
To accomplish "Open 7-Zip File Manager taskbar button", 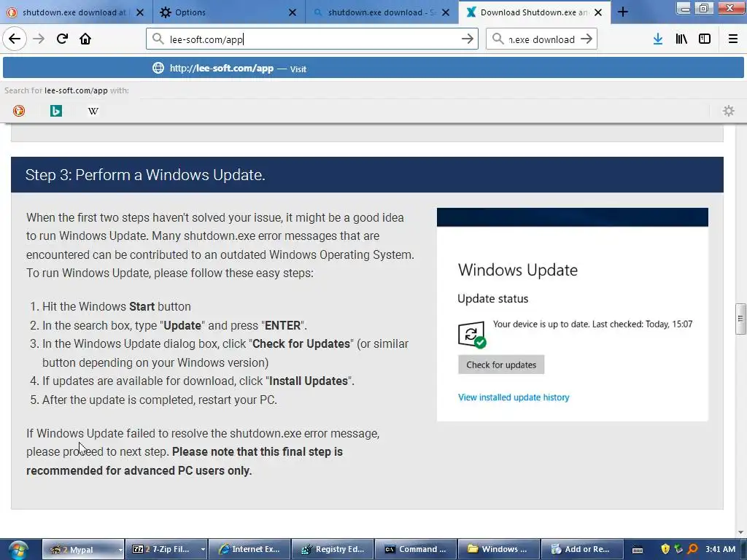I will [x=163, y=550].
